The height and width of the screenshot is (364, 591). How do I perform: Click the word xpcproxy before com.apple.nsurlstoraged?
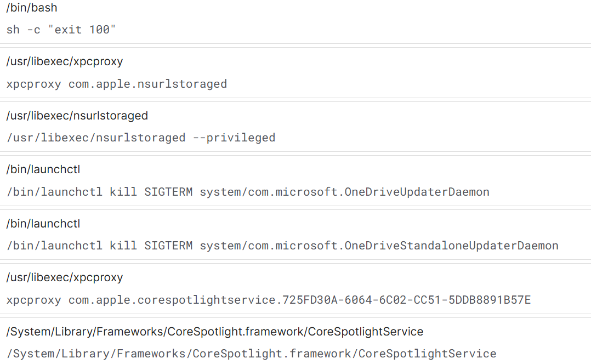(34, 84)
